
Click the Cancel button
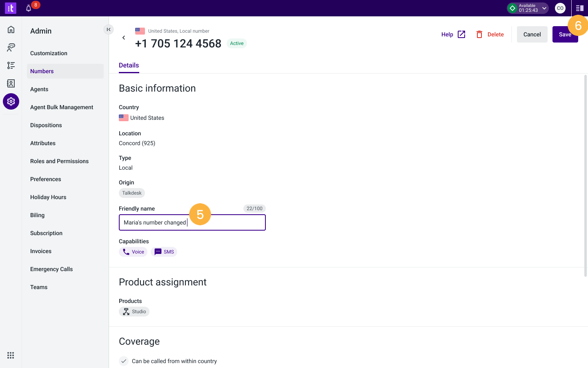point(532,34)
